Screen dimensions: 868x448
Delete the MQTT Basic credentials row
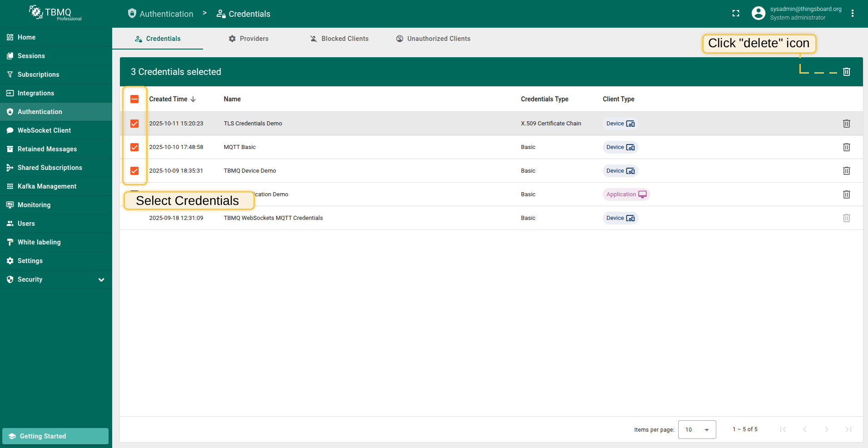click(x=846, y=147)
